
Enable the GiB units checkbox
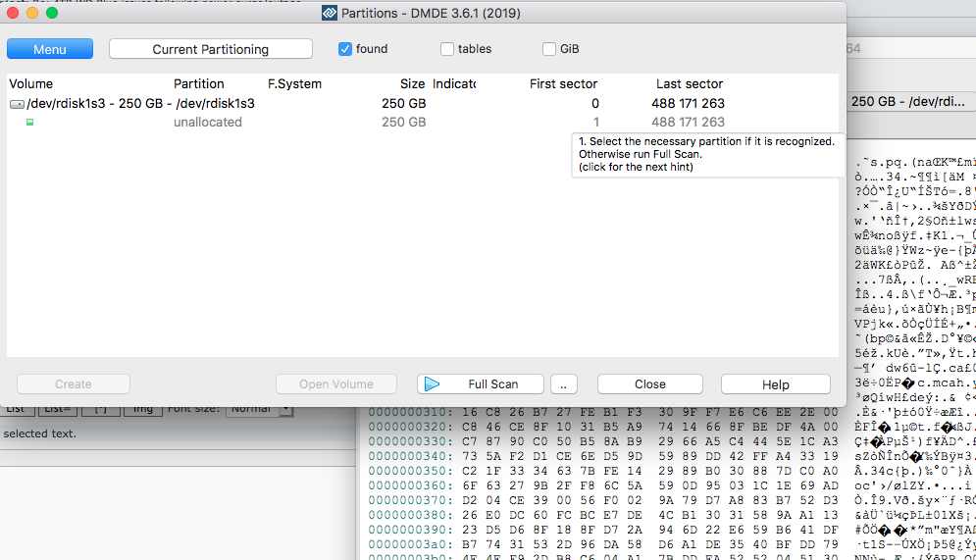pyautogui.click(x=549, y=49)
